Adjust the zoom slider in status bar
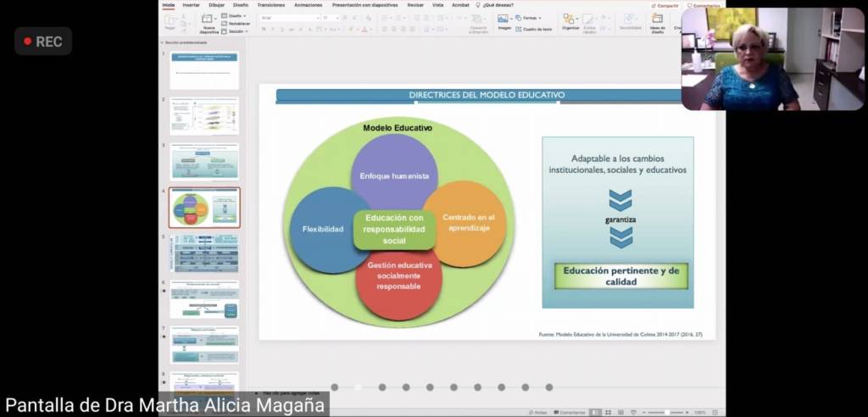Image resolution: width=868 pixels, height=417 pixels. pyautogui.click(x=668, y=413)
